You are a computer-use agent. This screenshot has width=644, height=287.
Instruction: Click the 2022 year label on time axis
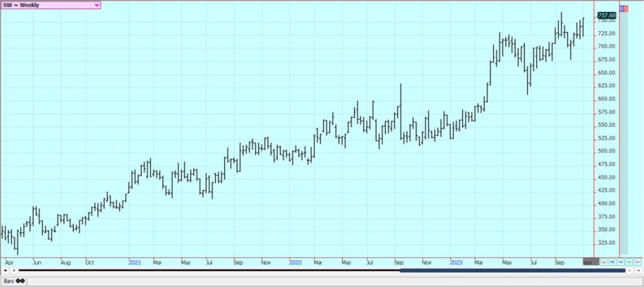click(296, 262)
